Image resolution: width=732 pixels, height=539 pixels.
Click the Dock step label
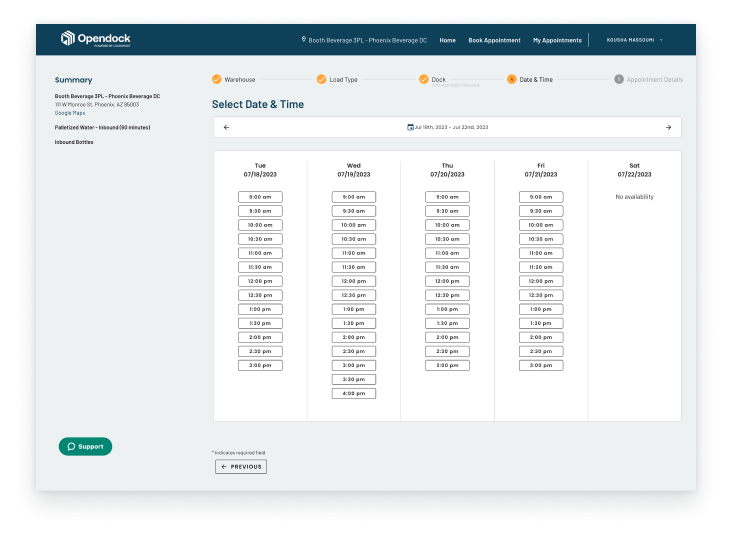tap(438, 79)
